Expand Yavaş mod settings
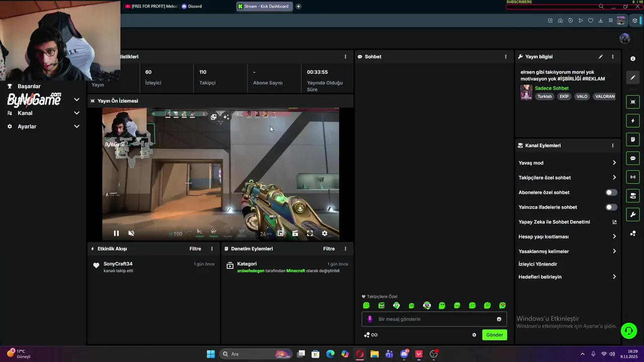Viewport: 644px width, 362px height. (567, 163)
